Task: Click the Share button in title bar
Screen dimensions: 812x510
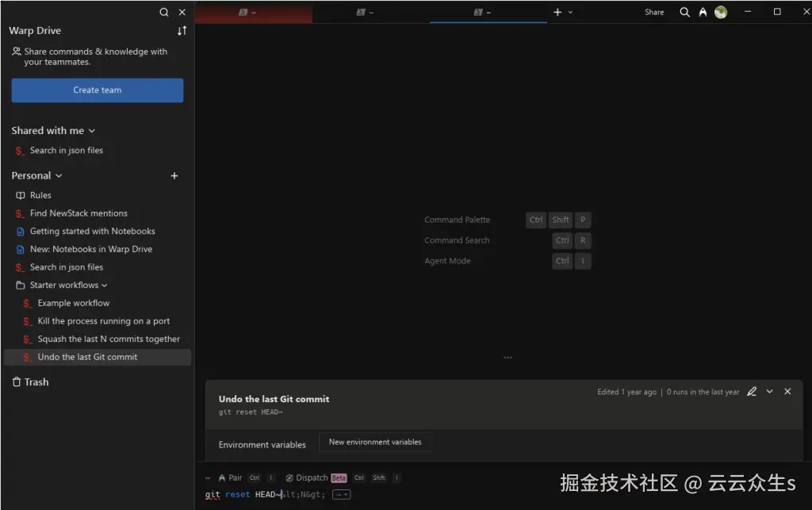Action: pos(654,12)
